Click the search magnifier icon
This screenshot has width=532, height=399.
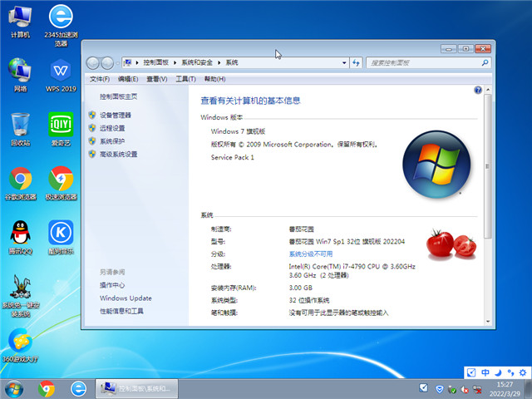point(485,63)
